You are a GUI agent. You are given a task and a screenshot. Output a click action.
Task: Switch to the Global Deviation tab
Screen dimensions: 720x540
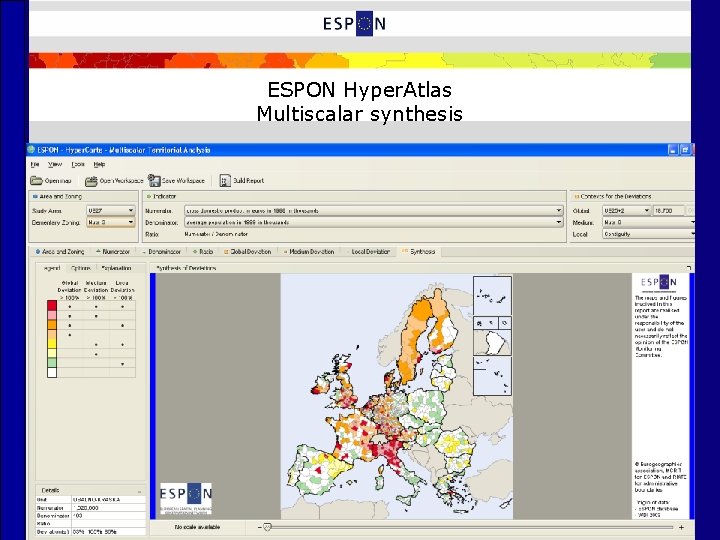[x=247, y=252]
